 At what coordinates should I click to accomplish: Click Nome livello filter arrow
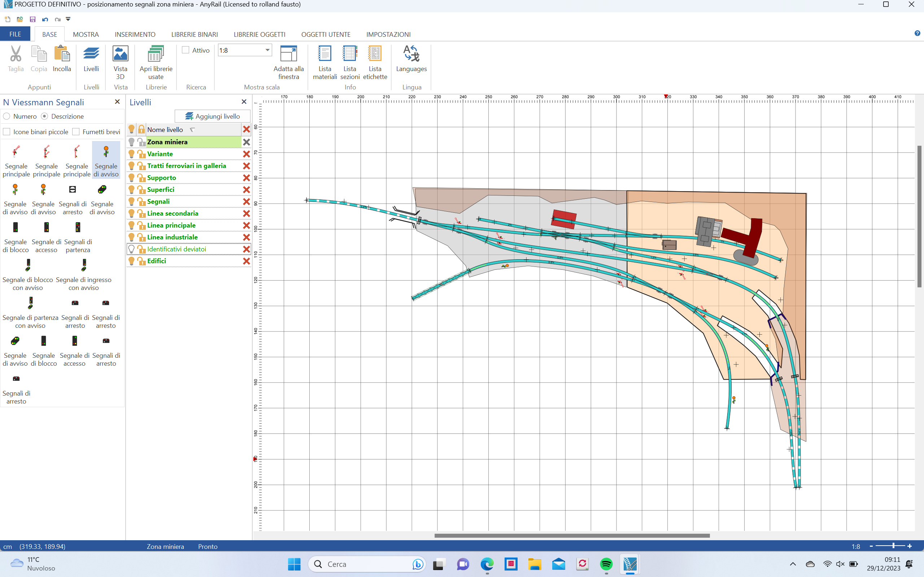[192, 130]
